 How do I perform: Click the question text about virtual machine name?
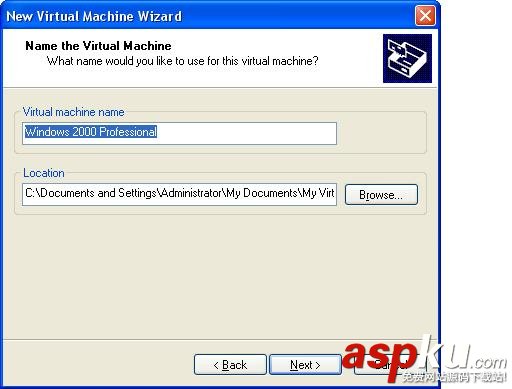tap(183, 61)
